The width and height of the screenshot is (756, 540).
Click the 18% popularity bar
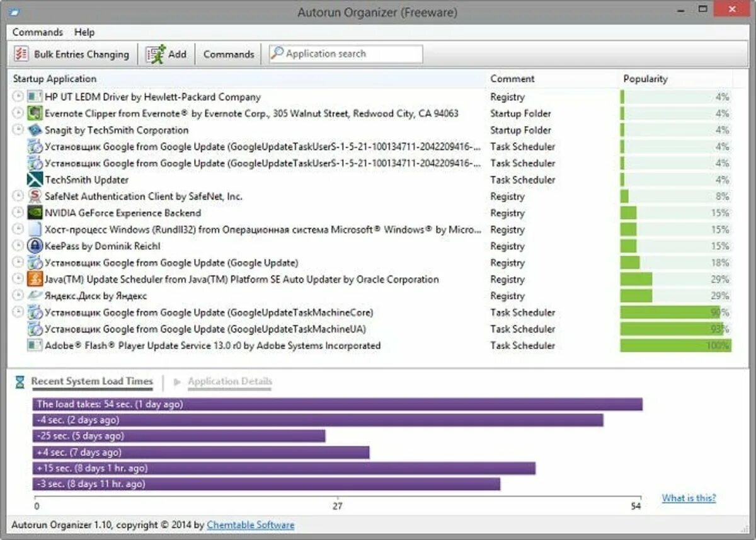coord(630,263)
